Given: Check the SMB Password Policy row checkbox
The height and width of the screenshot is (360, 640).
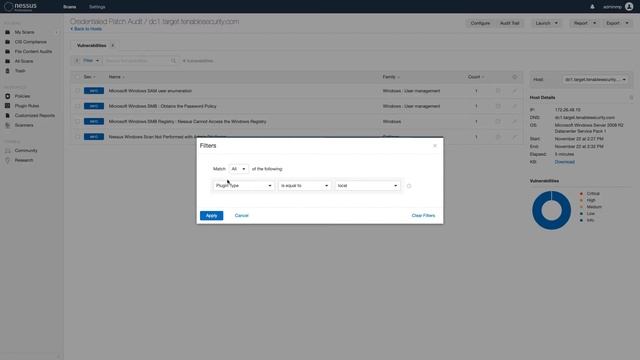Looking at the screenshot, I should 78,106.
